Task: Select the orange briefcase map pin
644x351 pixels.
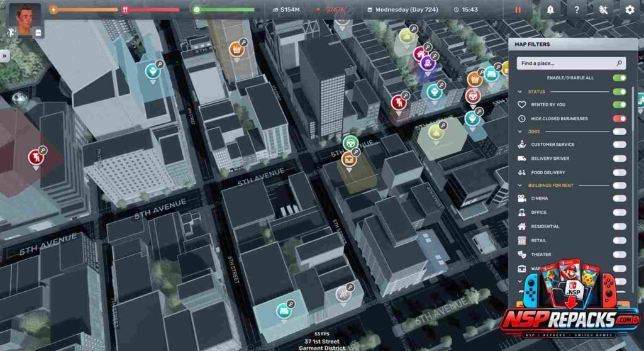Action: (x=348, y=159)
